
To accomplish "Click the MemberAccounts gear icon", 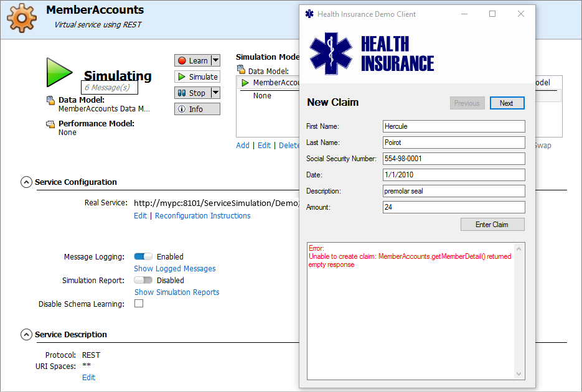I will click(x=22, y=17).
